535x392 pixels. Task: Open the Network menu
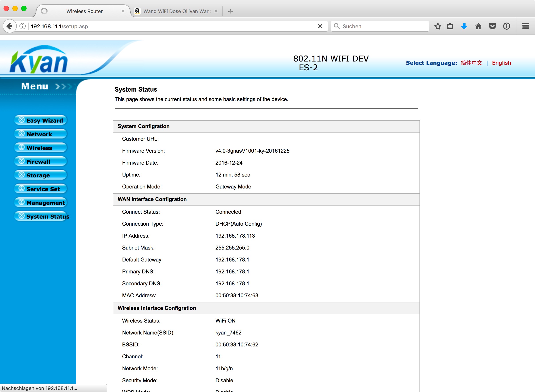pos(40,134)
